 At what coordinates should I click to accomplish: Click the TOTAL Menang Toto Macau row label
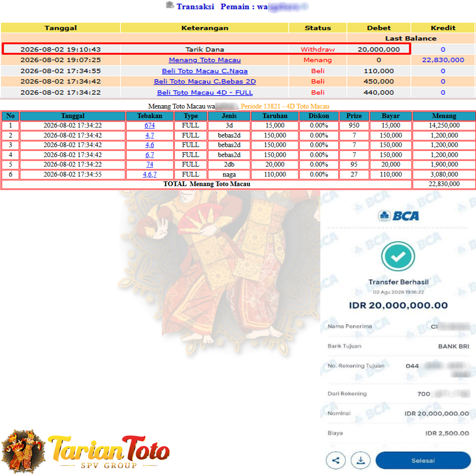click(207, 184)
